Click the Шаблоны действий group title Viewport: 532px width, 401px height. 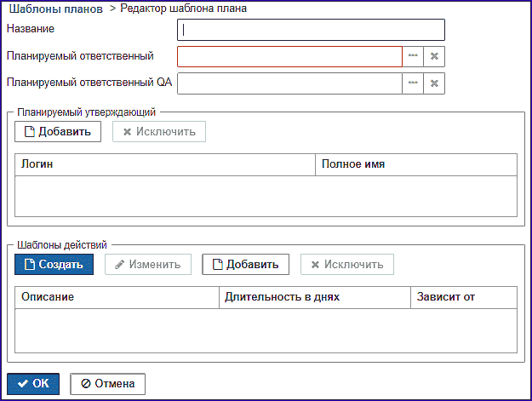[62, 245]
